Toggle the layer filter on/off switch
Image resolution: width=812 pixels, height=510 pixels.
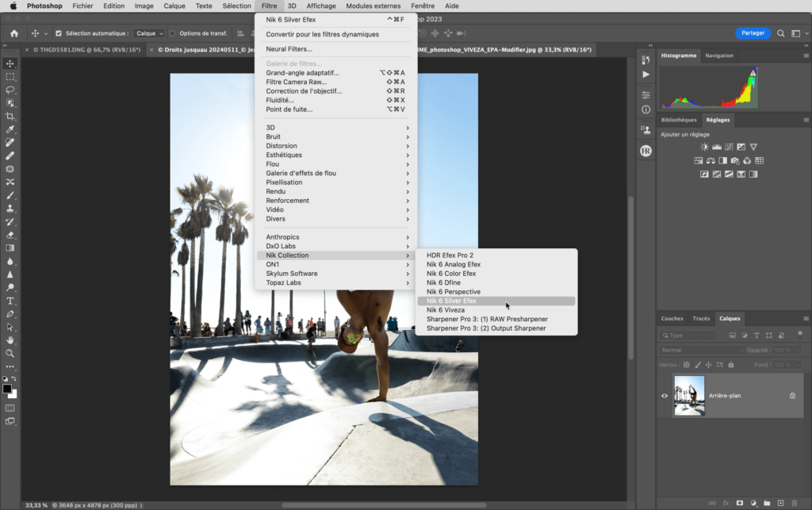point(799,334)
